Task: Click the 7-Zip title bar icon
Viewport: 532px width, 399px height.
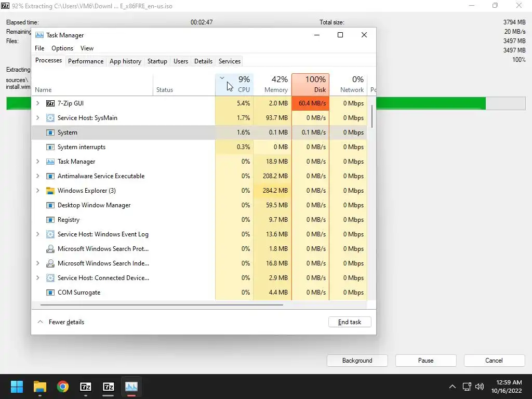Action: coord(5,6)
